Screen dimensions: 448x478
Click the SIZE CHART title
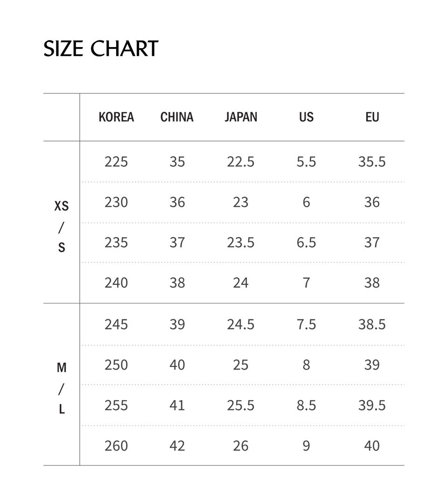(101, 49)
